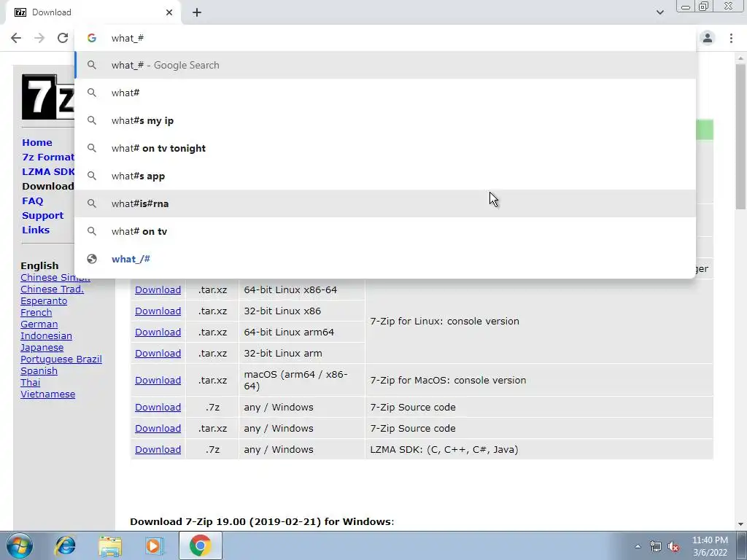Viewport: 747px width, 560px height.
Task: Download the 64-bit Linux arm64 package
Action: pos(158,332)
